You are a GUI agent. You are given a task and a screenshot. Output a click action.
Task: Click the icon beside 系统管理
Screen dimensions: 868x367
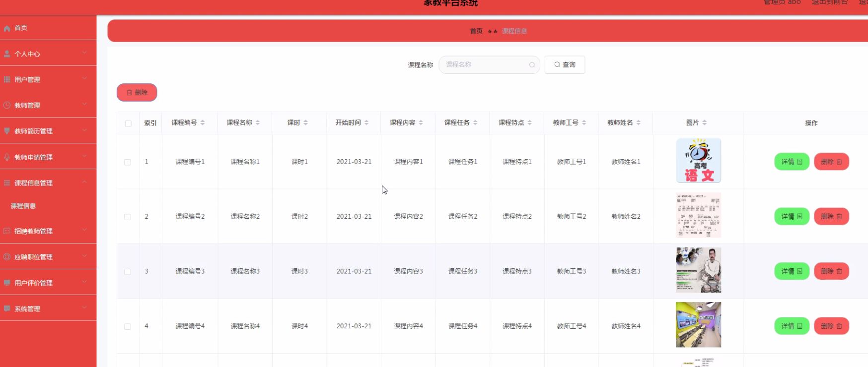point(7,308)
